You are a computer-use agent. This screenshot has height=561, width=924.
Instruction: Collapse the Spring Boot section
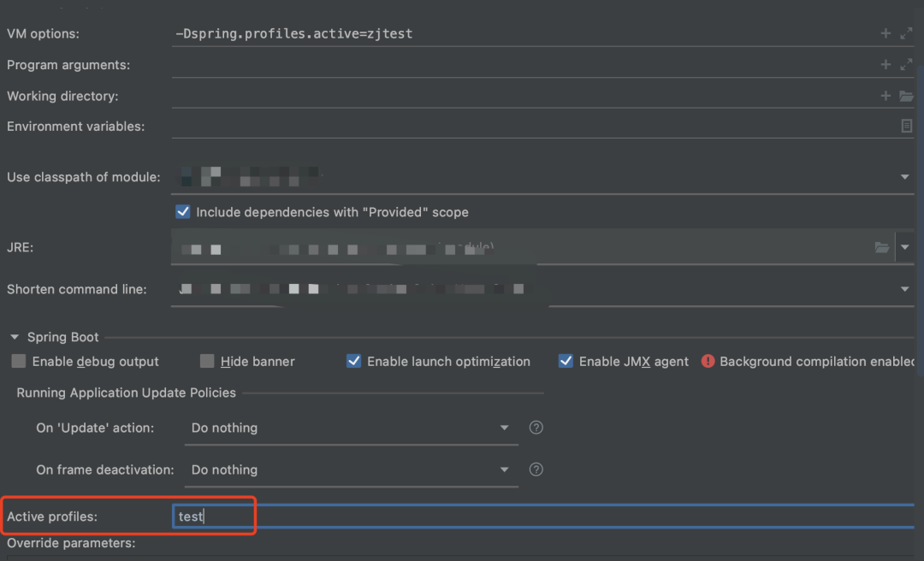tap(15, 337)
